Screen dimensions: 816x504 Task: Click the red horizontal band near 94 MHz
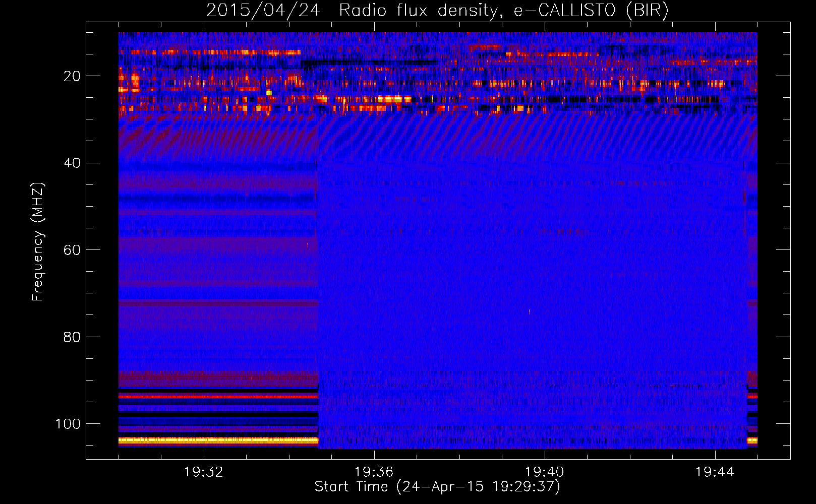click(218, 397)
